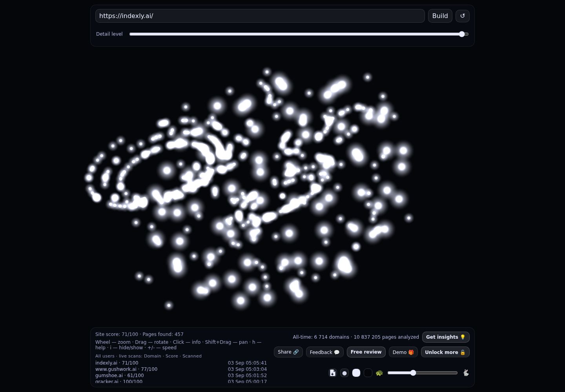This screenshot has height=392, width=565.
Task: Select the black color swatch
Action: (368, 373)
